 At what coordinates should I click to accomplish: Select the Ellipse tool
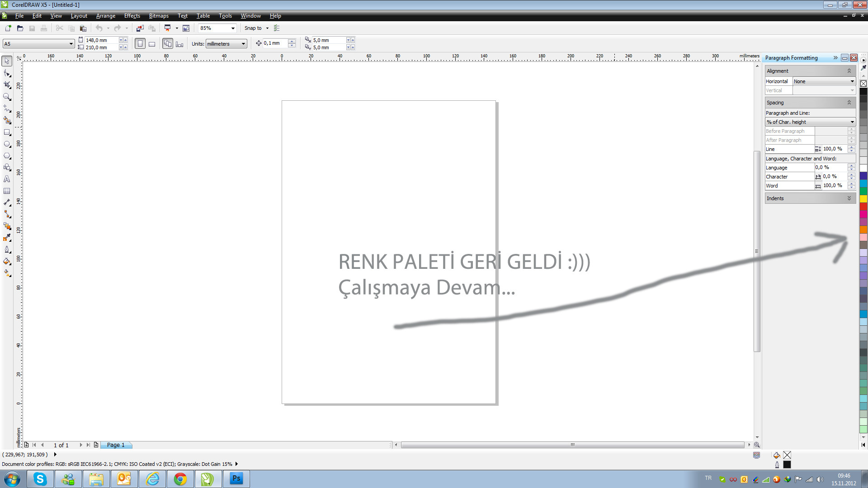pyautogui.click(x=7, y=144)
